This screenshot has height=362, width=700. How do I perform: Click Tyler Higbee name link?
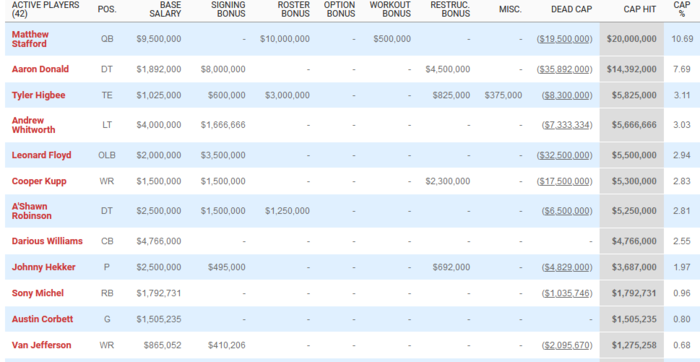38,95
